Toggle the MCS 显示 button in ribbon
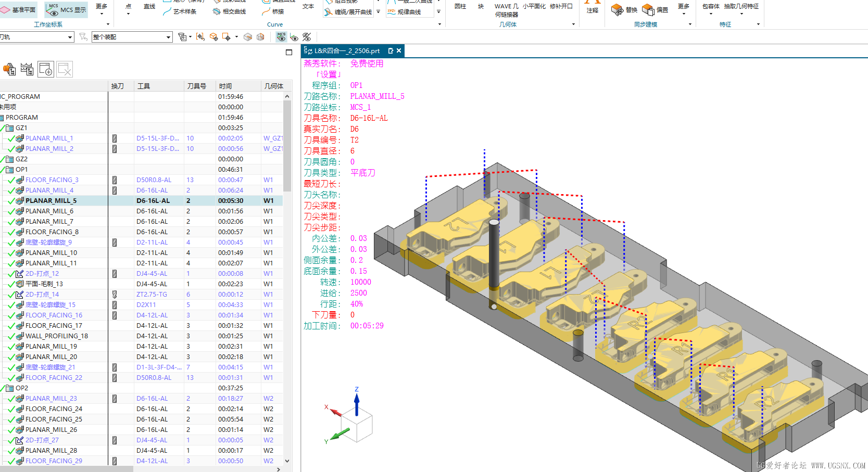Image resolution: width=868 pixels, height=472 pixels. tap(67, 9)
